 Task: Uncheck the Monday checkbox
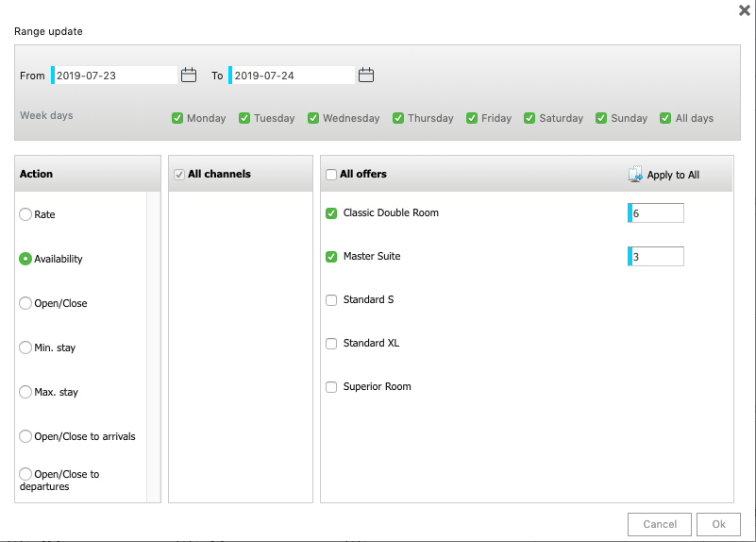click(177, 118)
